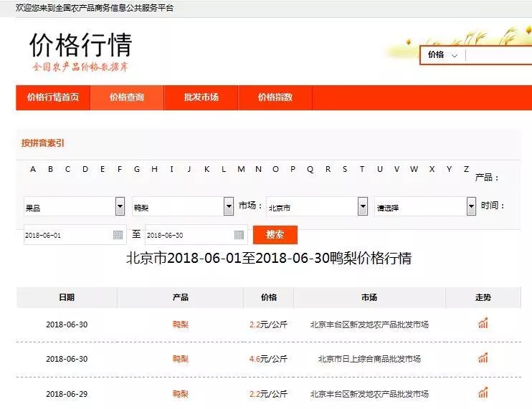The image size is (532, 409).
Task: Click trend chart icon for 4.6元 price row
Action: (x=483, y=358)
